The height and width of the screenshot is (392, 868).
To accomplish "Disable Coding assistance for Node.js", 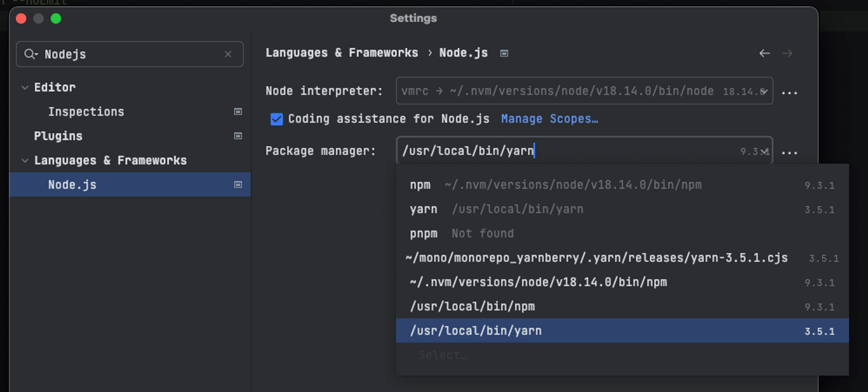I will pos(276,119).
